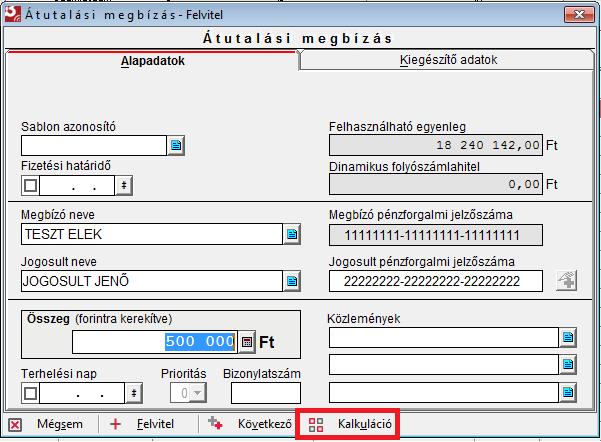Click the Dinamikus folyószámlahitel value 0,00

[x=436, y=184]
